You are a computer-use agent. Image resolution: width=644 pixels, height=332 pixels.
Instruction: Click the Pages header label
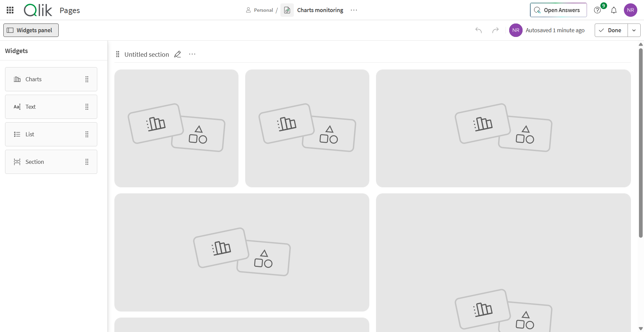(x=70, y=10)
